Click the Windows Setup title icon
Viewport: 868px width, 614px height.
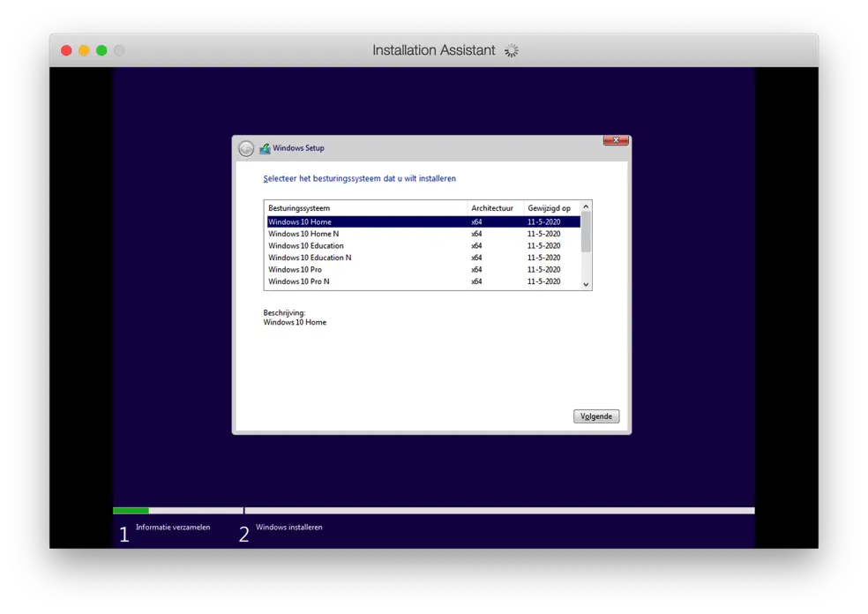pyautogui.click(x=266, y=148)
